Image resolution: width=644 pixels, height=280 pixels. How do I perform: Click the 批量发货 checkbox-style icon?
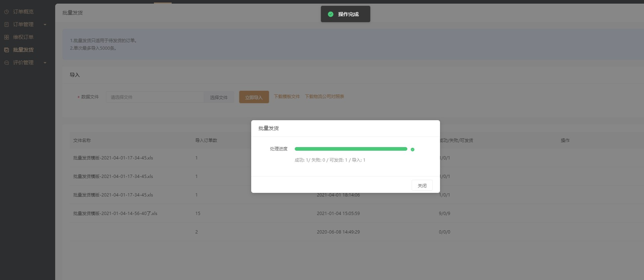7,50
